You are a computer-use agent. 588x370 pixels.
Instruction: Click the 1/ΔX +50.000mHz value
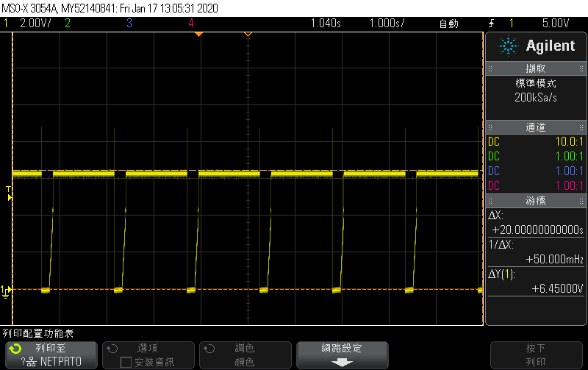pyautogui.click(x=555, y=260)
